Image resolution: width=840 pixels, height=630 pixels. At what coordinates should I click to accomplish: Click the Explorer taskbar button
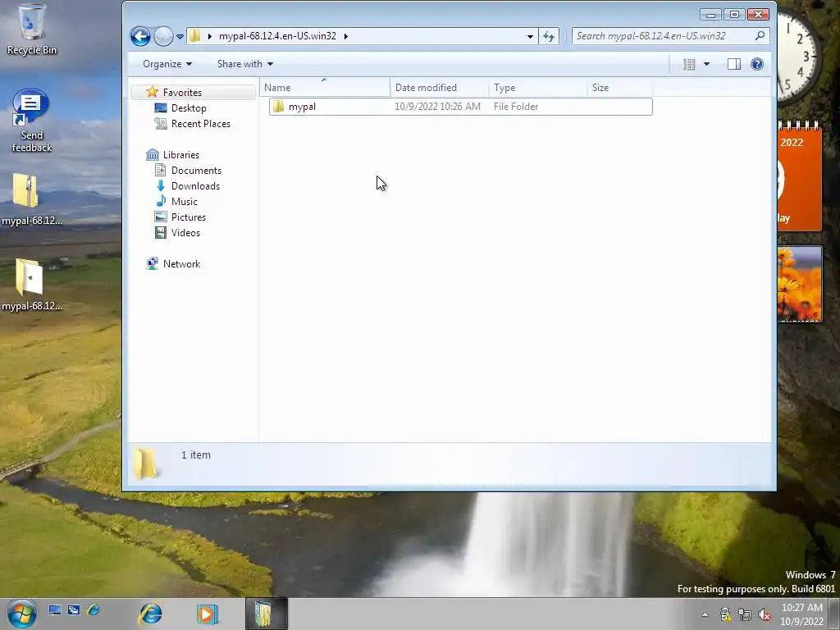(x=266, y=614)
